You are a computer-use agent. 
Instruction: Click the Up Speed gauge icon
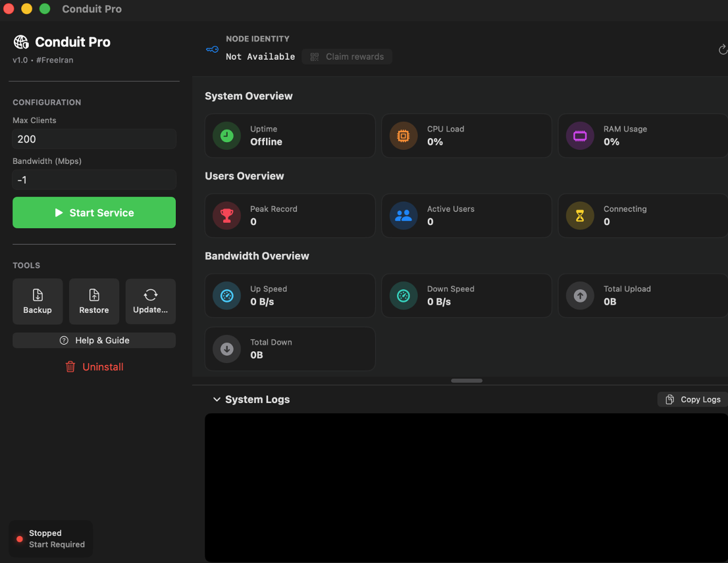(x=227, y=296)
